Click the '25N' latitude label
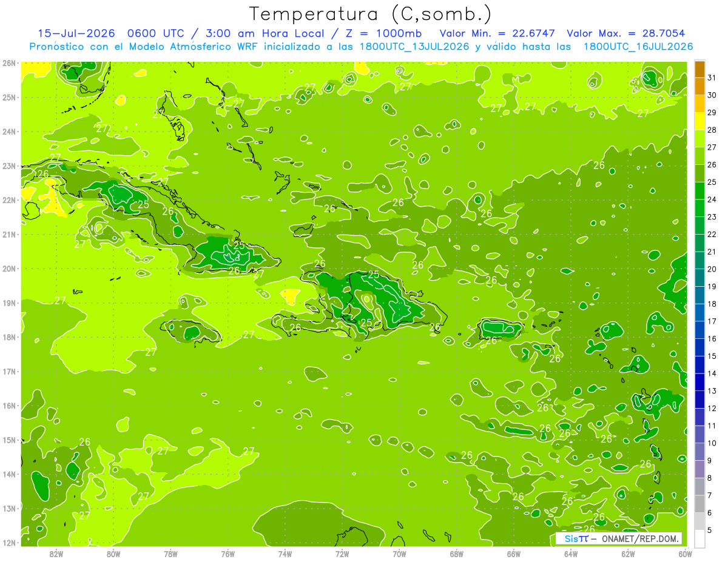 pos(9,97)
